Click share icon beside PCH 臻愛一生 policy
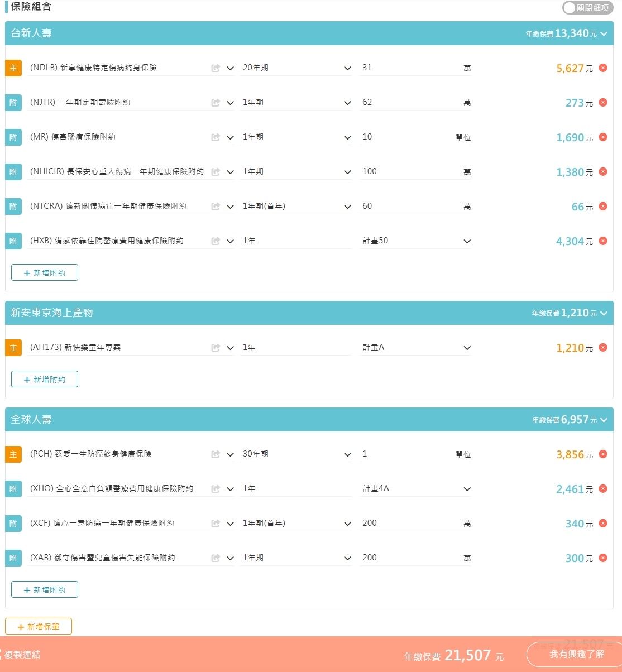 coord(216,454)
